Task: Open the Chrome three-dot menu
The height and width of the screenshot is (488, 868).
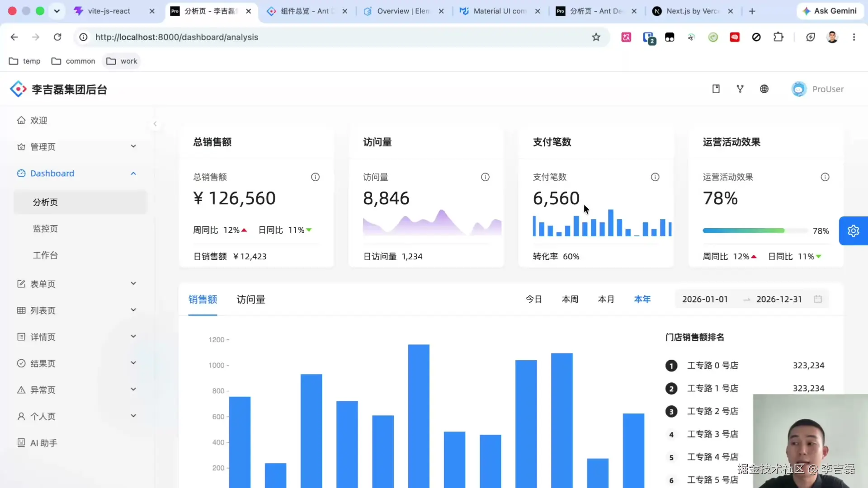Action: [x=854, y=37]
